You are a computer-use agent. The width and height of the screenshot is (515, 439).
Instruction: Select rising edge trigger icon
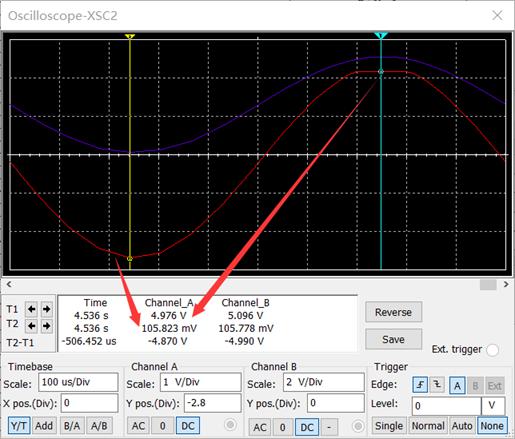(x=421, y=385)
